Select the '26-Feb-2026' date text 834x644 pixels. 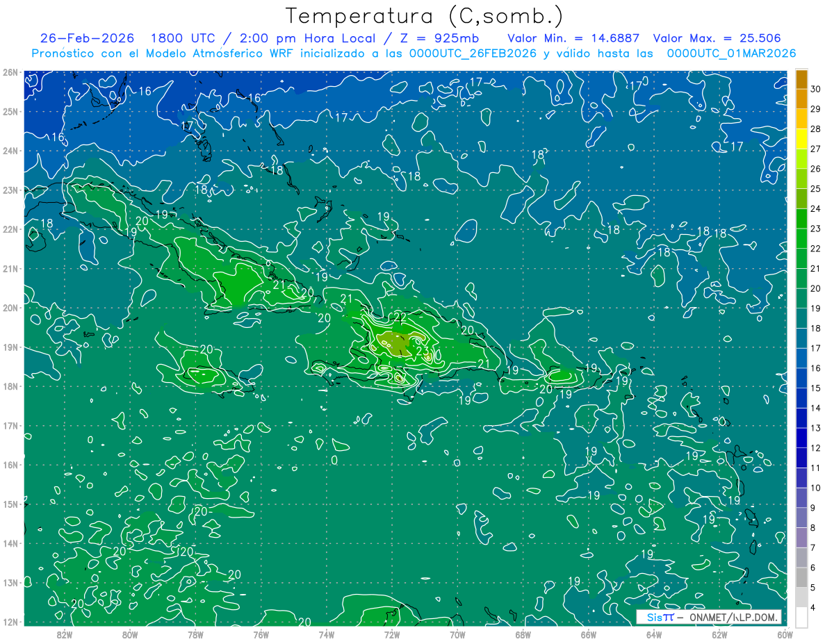(x=87, y=38)
